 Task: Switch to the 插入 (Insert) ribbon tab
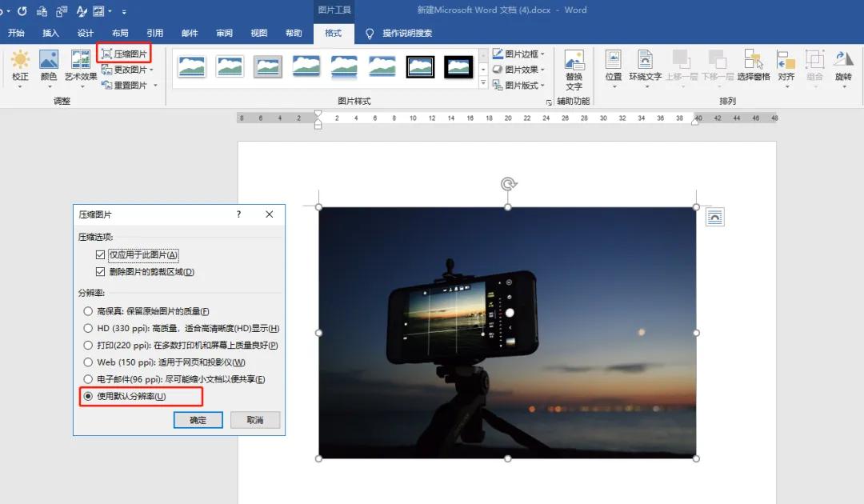[50, 33]
